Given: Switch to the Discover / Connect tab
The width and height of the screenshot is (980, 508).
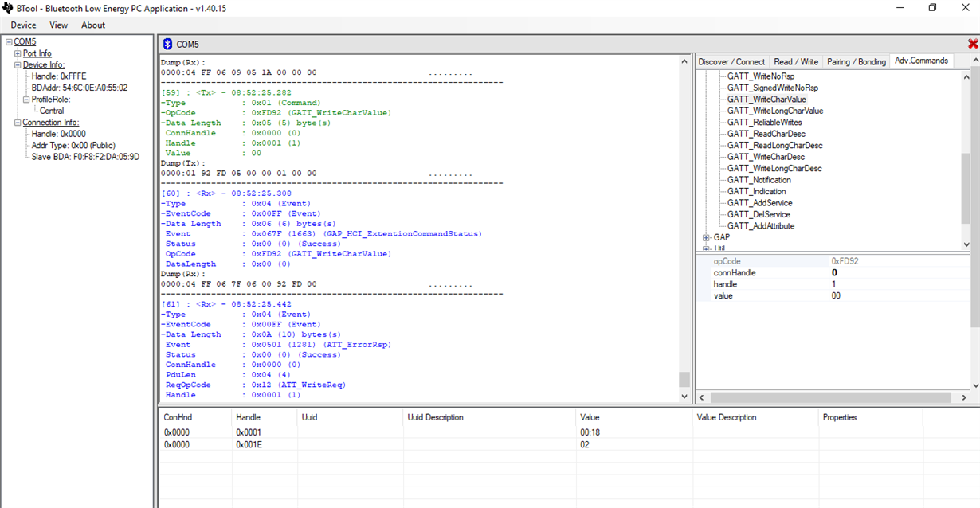Looking at the screenshot, I should [731, 61].
